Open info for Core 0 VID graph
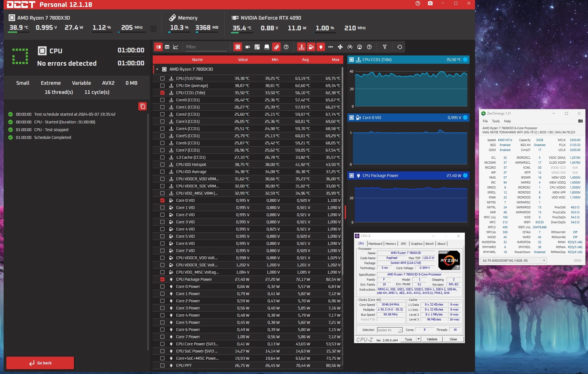Screen dimensions: 588x374 click(465, 118)
